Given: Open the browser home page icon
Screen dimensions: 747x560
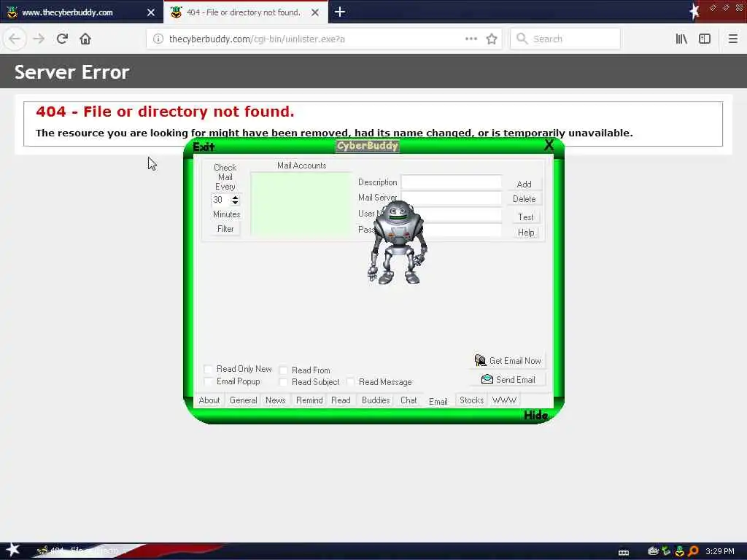Looking at the screenshot, I should click(x=85, y=39).
